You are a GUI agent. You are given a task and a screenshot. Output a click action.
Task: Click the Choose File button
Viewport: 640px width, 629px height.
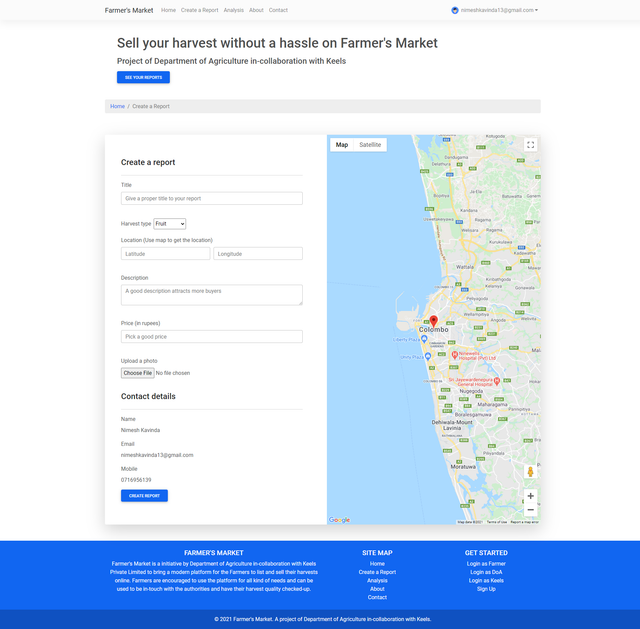coord(138,373)
